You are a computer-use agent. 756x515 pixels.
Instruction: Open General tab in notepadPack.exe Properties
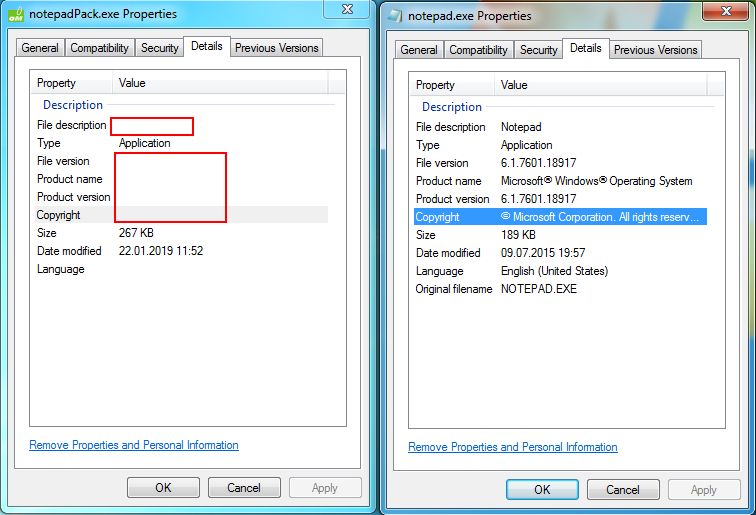click(40, 48)
